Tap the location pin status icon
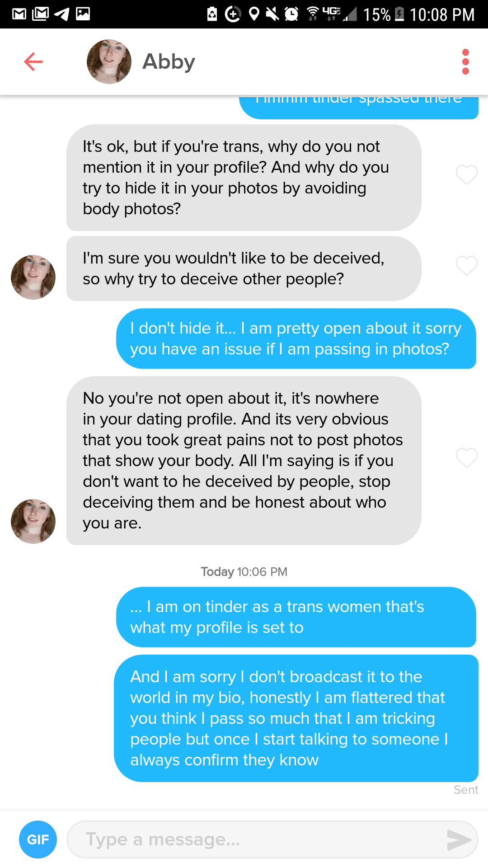488x868 pixels. click(x=254, y=14)
